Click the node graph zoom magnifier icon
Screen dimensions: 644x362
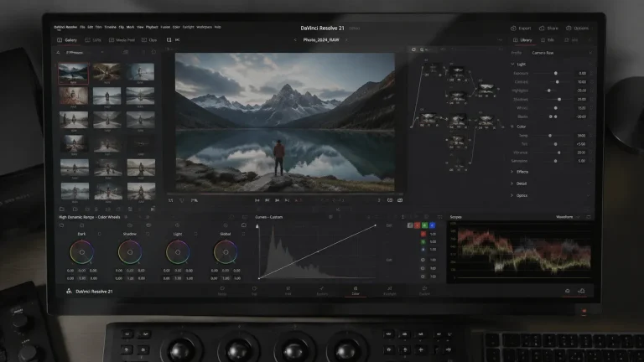[422, 49]
